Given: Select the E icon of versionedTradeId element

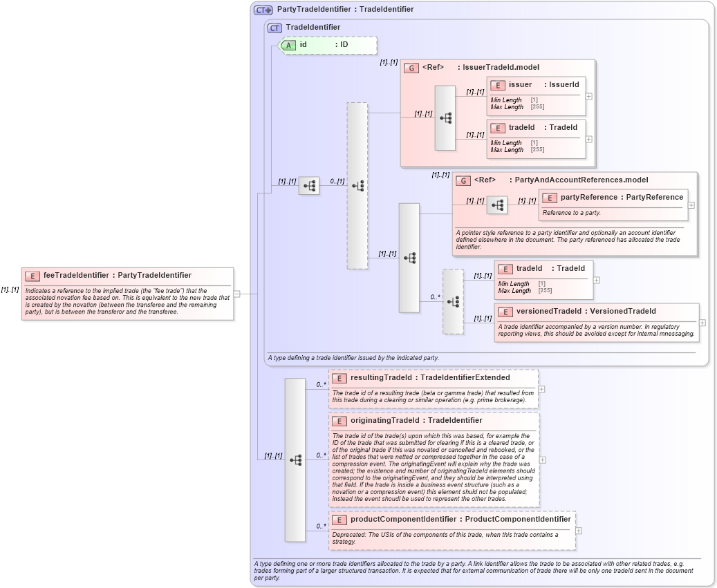Looking at the screenshot, I should (x=504, y=311).
